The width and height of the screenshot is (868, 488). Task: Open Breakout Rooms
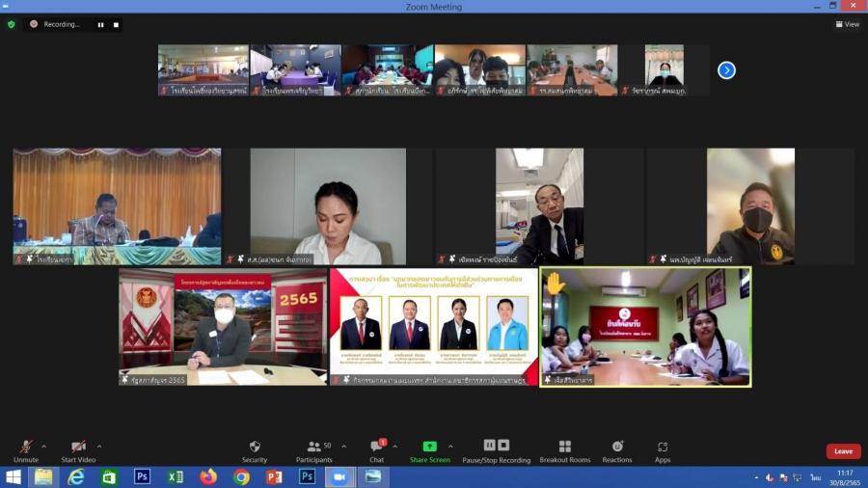point(564,449)
